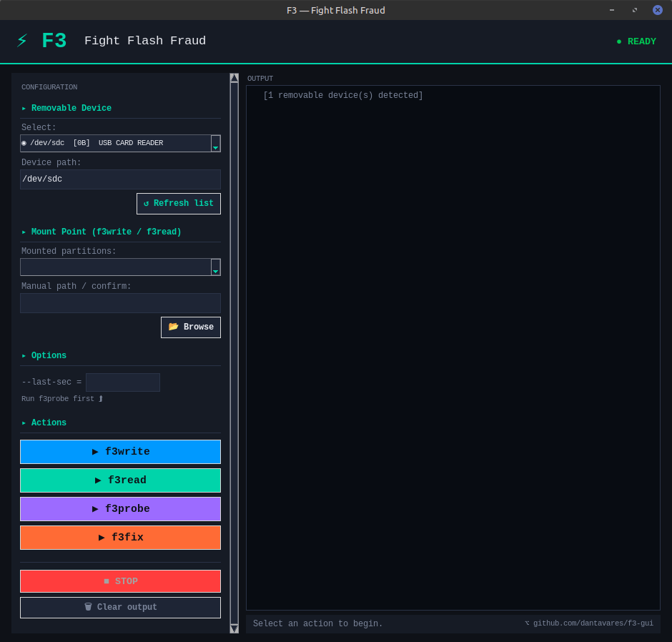Image resolution: width=672 pixels, height=642 pixels.
Task: Open the github.com/dantavares/f3-gui link
Action: (x=594, y=623)
